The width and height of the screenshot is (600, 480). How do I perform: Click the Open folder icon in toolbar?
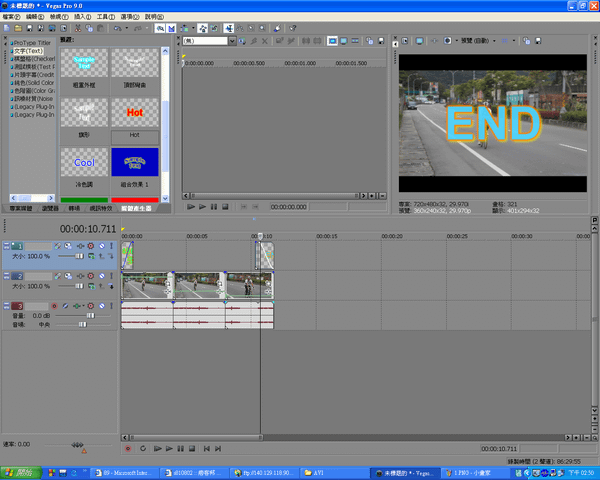[18, 28]
